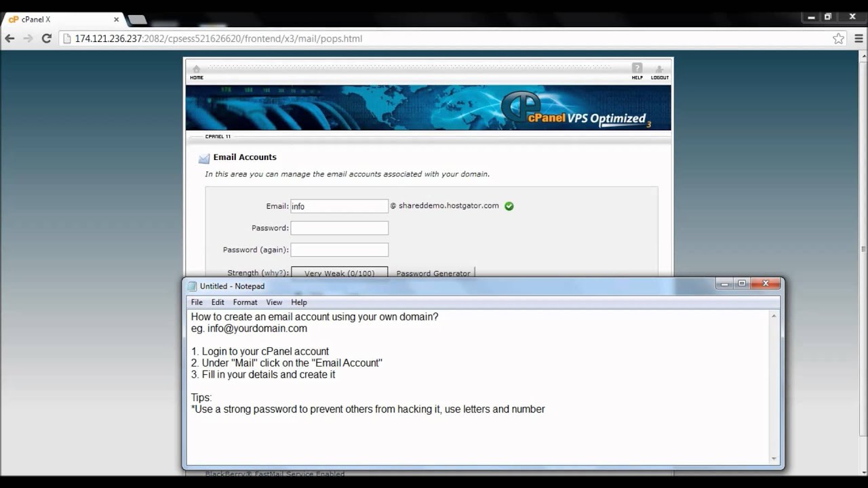
Task: Close the cPanel X browser tab
Action: click(117, 20)
